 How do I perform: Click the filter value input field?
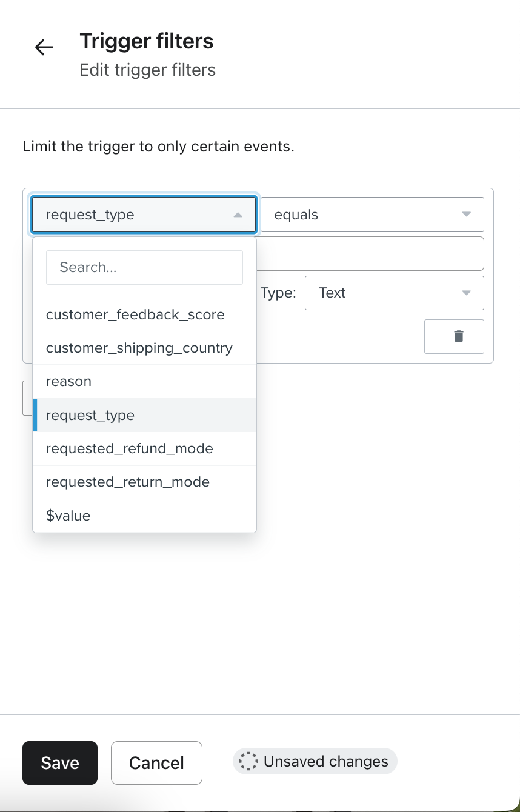pyautogui.click(x=370, y=254)
